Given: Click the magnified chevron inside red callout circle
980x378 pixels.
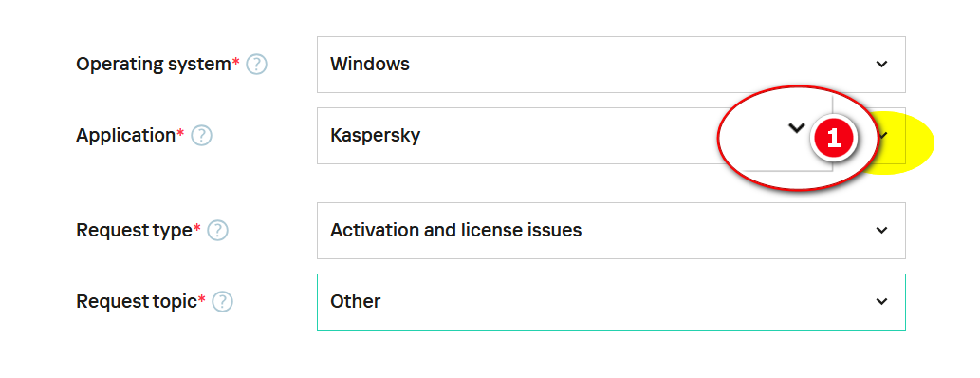Looking at the screenshot, I should [x=796, y=128].
